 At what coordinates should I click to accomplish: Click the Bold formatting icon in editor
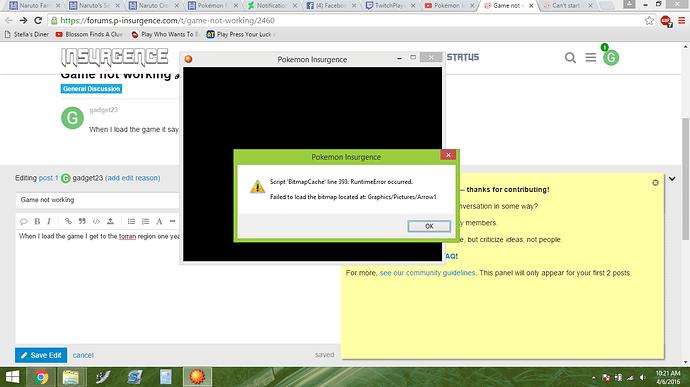pyautogui.click(x=37, y=221)
